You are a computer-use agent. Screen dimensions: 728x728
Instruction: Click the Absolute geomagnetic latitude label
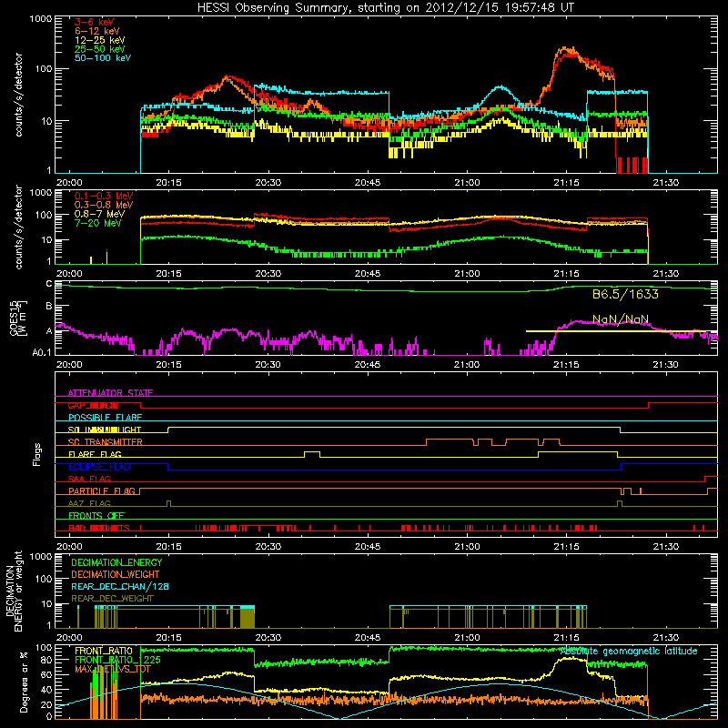629,651
